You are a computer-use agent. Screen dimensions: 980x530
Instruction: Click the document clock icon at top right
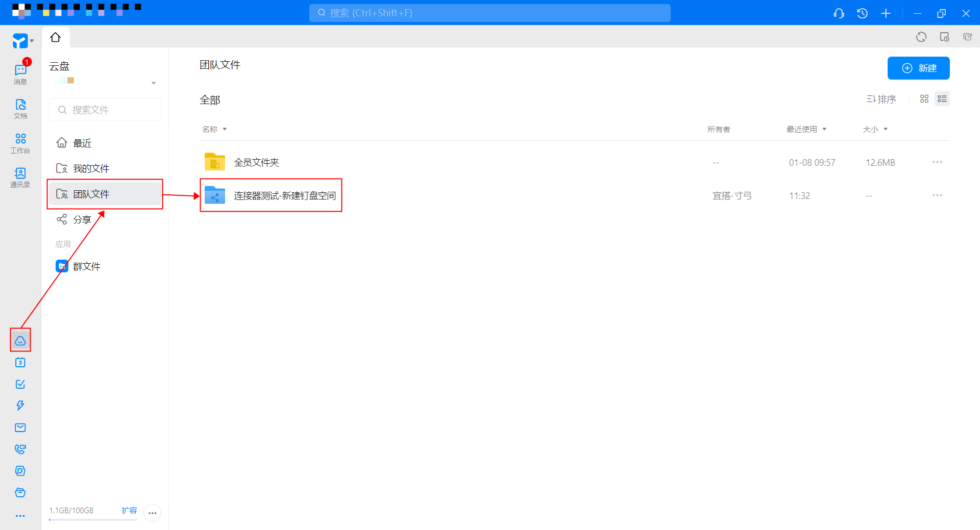[944, 37]
